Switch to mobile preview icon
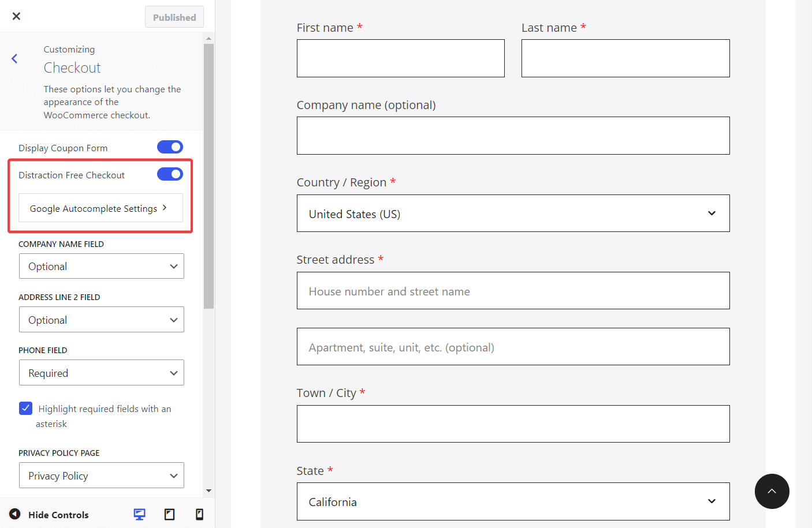The height and width of the screenshot is (528, 812). [x=199, y=514]
